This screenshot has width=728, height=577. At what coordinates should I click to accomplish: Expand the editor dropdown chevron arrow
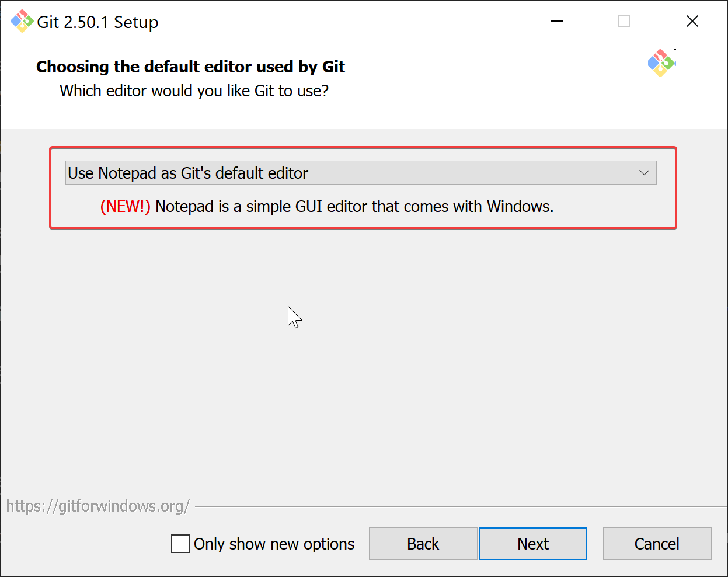click(x=644, y=173)
